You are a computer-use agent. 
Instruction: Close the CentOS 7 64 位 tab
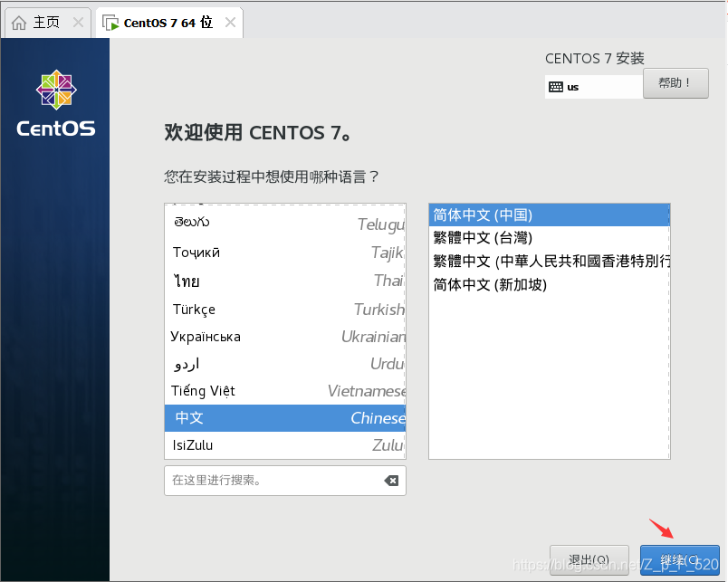pyautogui.click(x=230, y=22)
